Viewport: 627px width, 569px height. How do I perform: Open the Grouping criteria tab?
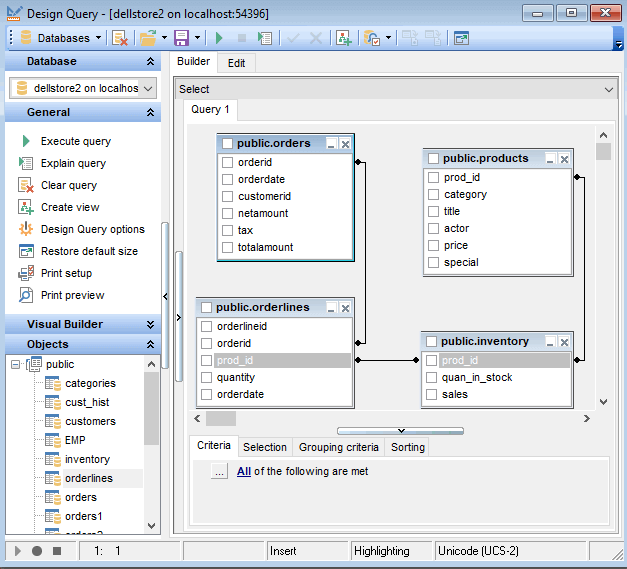click(338, 447)
